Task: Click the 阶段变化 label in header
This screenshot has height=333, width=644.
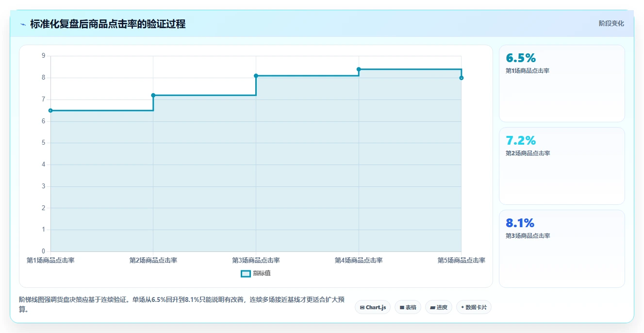Action: 611,23
